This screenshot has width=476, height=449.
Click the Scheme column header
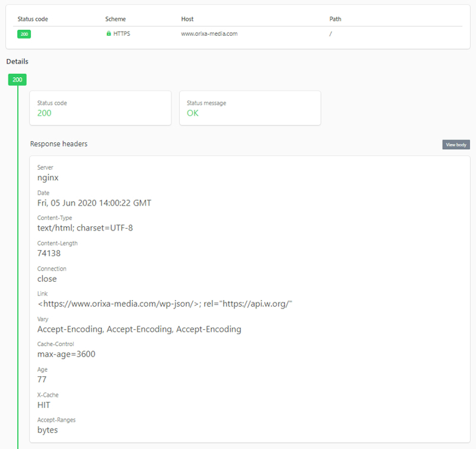point(115,19)
